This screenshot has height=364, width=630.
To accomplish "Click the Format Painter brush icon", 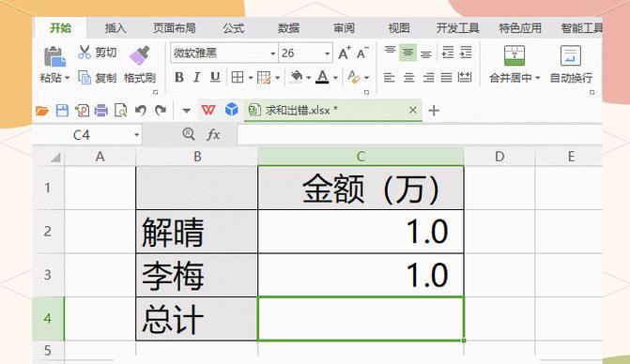I will 139,55.
